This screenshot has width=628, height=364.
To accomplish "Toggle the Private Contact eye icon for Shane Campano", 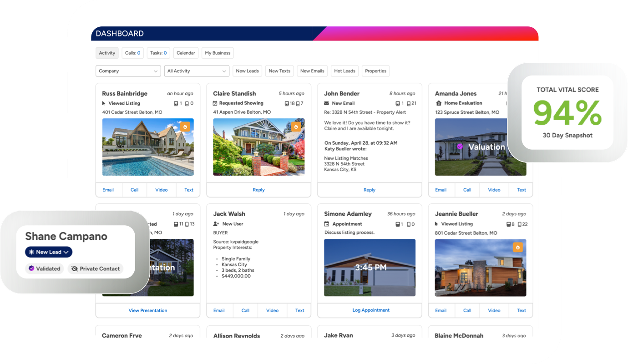I will (74, 268).
